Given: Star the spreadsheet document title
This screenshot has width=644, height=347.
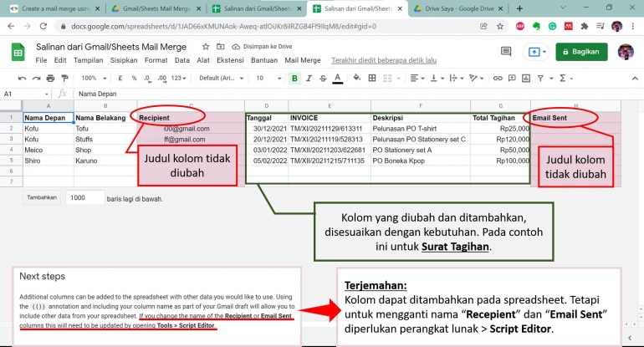Looking at the screenshot, I should point(206,46).
